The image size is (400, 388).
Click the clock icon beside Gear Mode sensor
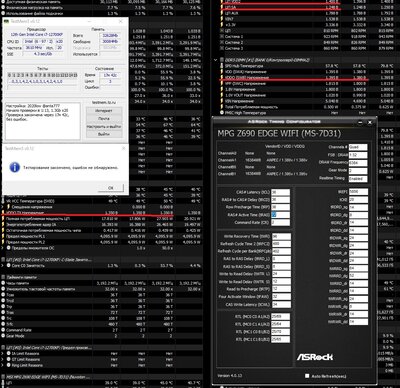coord(3,336)
